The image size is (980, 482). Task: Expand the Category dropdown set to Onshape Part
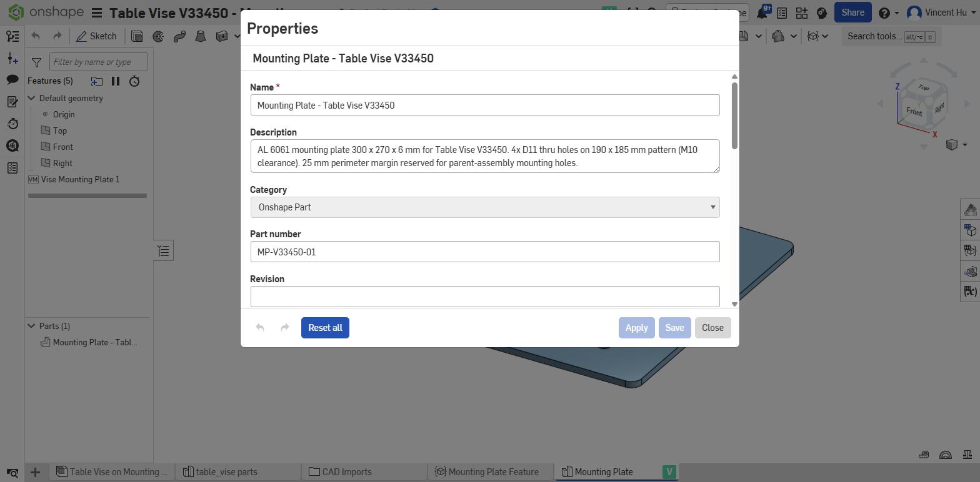click(485, 207)
